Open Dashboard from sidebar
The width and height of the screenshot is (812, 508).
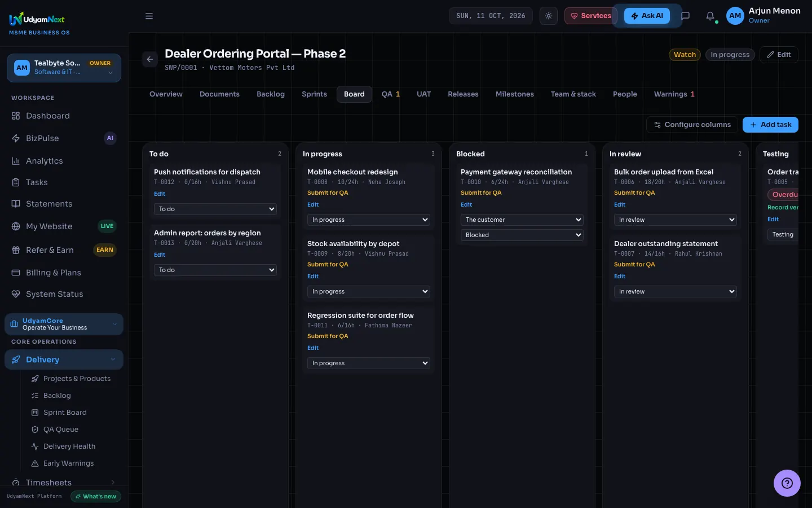(x=64, y=116)
